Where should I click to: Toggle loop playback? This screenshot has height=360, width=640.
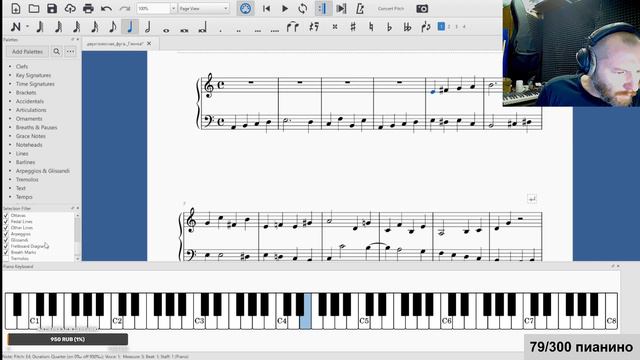click(303, 9)
